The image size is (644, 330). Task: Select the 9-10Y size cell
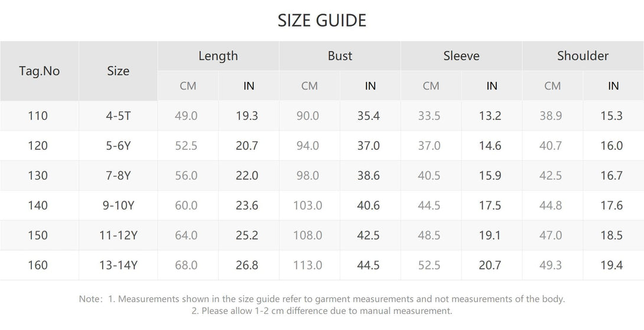[x=118, y=205]
